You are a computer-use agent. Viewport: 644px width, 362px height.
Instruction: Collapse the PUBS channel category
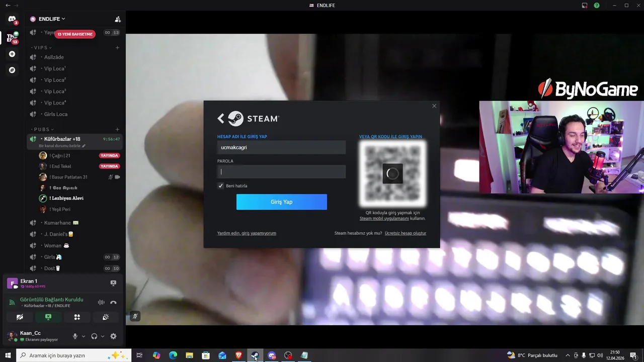coord(42,129)
